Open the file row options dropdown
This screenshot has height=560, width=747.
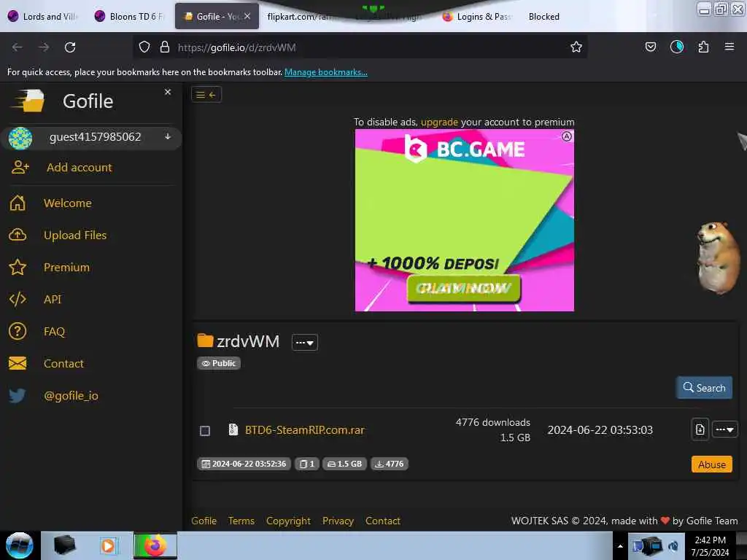[724, 429]
